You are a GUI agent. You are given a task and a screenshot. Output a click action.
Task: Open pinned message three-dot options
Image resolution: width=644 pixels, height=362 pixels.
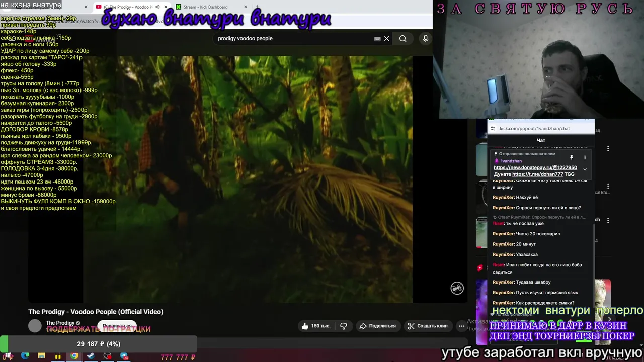click(585, 157)
